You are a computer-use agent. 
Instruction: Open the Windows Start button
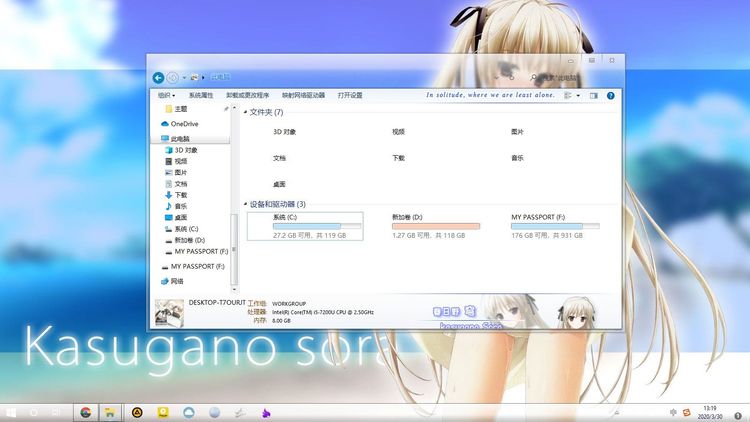click(x=10, y=412)
